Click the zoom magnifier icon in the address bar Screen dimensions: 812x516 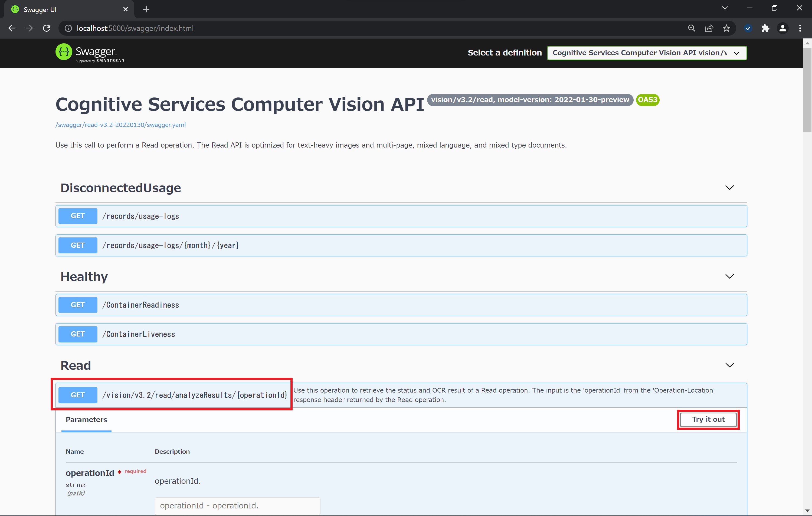pyautogui.click(x=691, y=28)
